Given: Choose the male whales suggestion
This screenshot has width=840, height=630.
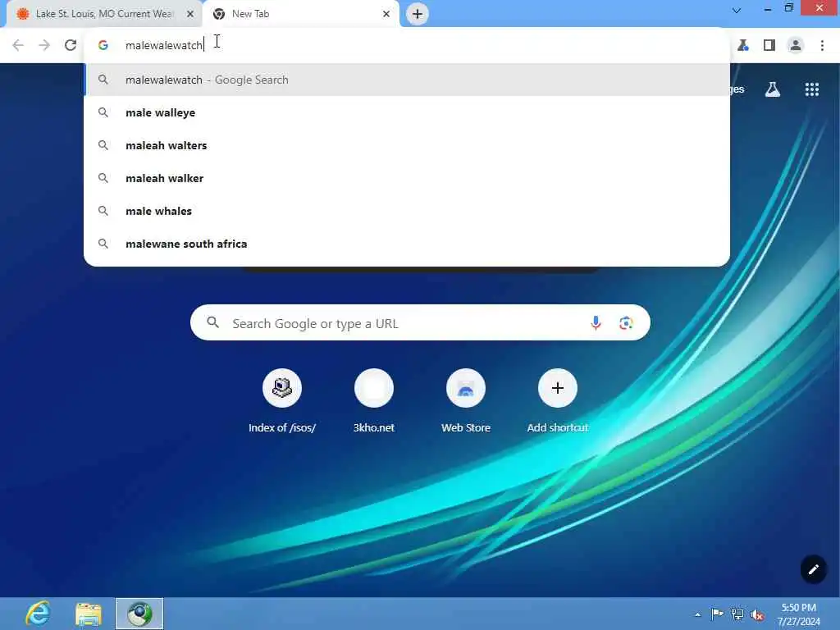Looking at the screenshot, I should click(407, 211).
